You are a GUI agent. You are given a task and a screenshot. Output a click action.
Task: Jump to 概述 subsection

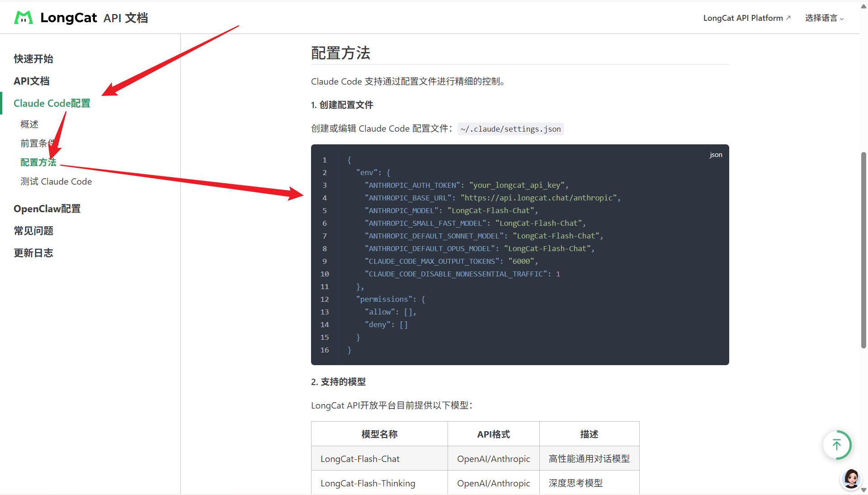click(x=29, y=124)
